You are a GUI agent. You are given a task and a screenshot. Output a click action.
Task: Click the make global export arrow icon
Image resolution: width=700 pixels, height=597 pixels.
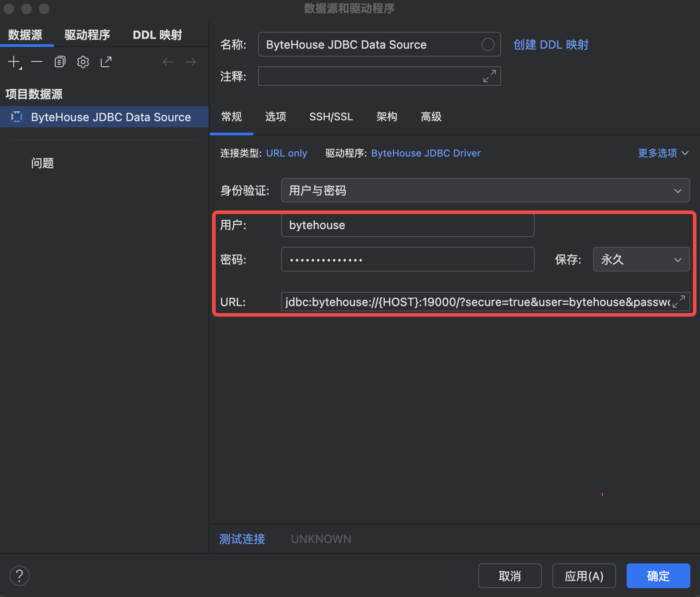(106, 62)
